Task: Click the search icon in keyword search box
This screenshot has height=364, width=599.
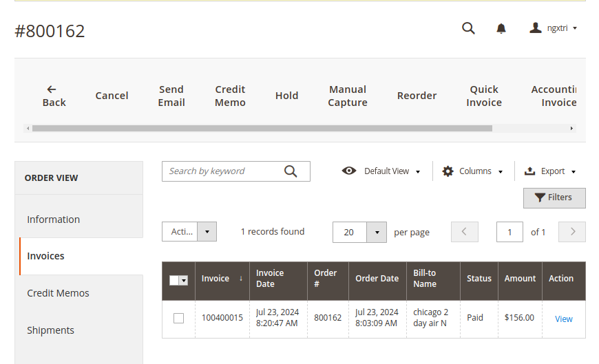Action: click(291, 171)
